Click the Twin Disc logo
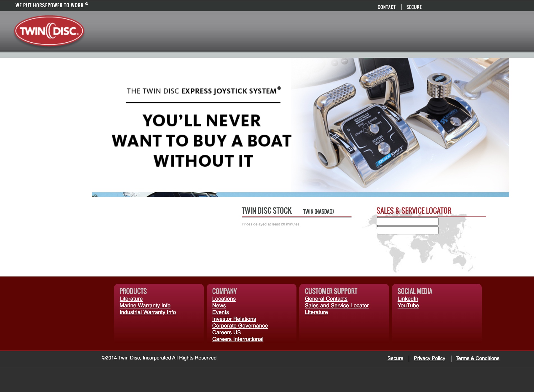 pyautogui.click(x=49, y=31)
